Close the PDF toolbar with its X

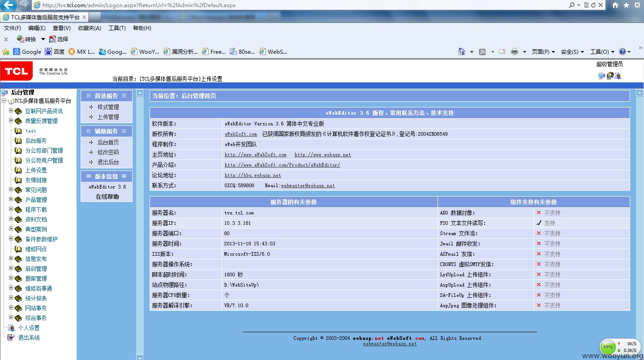6,39
